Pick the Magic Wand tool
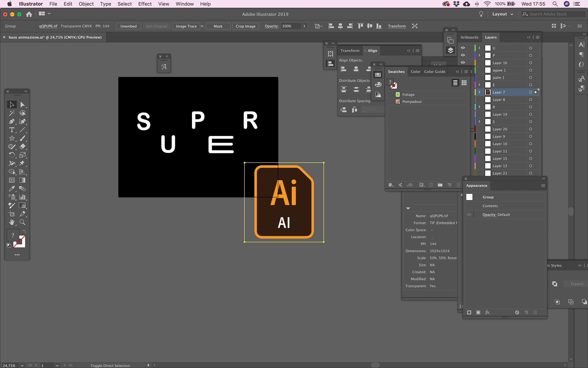The width and height of the screenshot is (588, 368). (x=12, y=113)
